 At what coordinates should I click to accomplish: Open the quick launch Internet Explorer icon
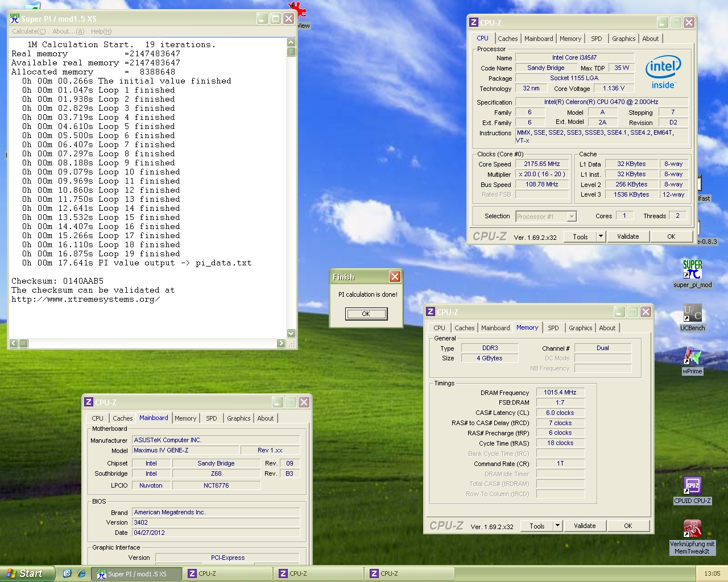coord(81,573)
